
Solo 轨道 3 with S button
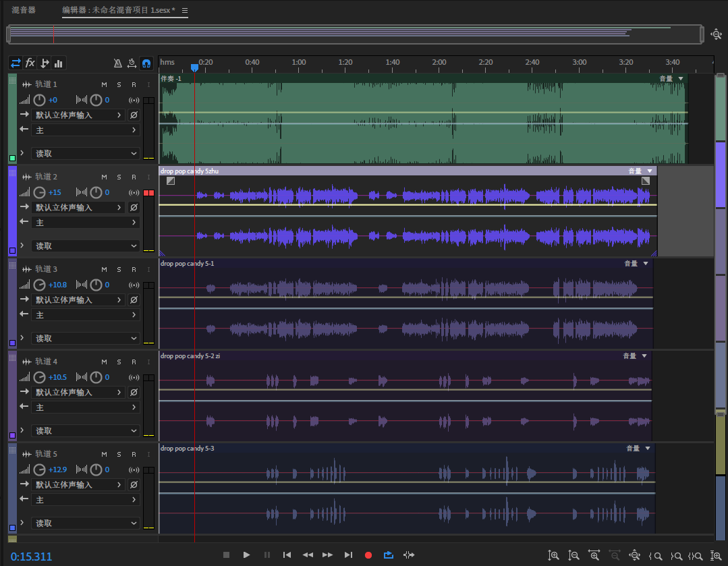[x=119, y=269]
